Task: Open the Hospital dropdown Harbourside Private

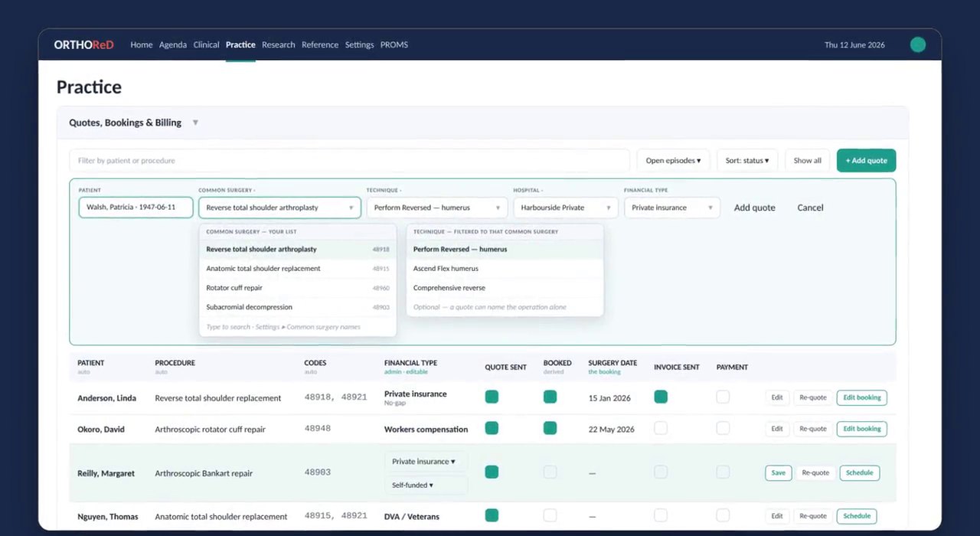Action: pyautogui.click(x=565, y=208)
